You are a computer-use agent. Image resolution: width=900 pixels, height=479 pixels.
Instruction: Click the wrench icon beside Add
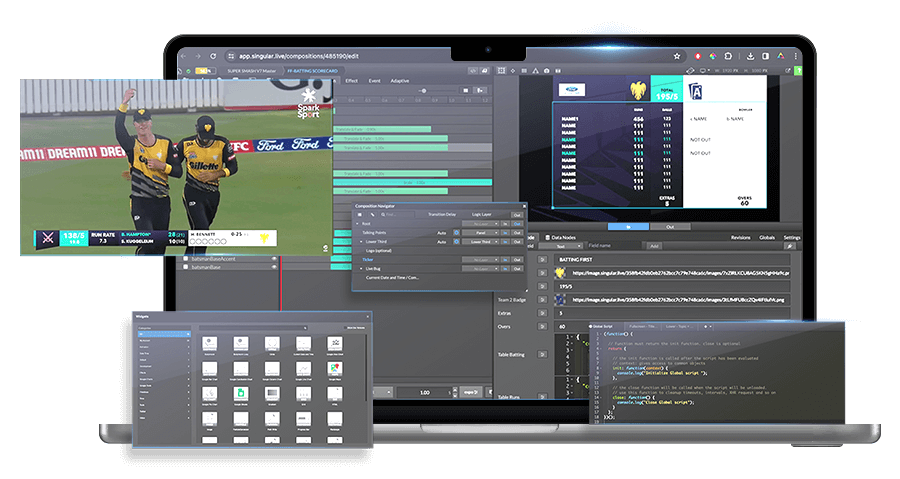790,246
